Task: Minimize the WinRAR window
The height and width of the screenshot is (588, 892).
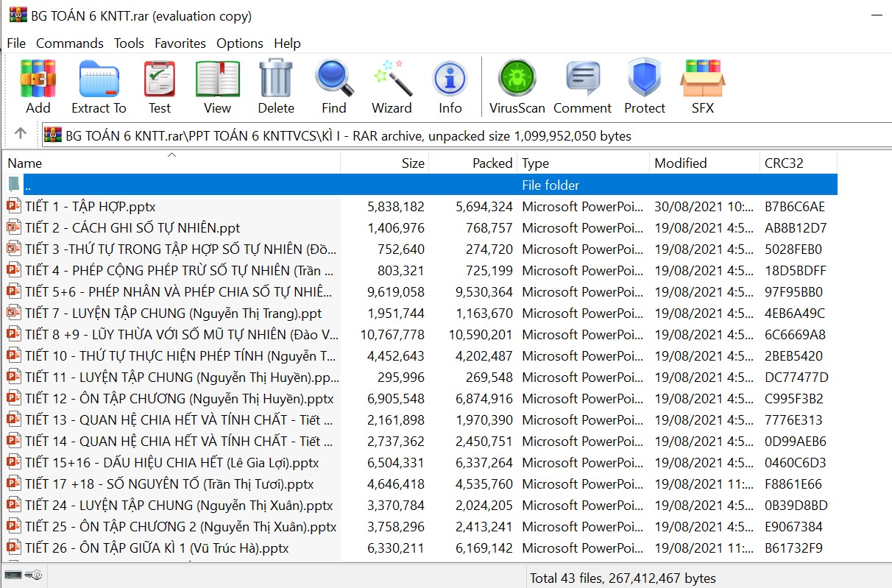Action: tap(876, 15)
